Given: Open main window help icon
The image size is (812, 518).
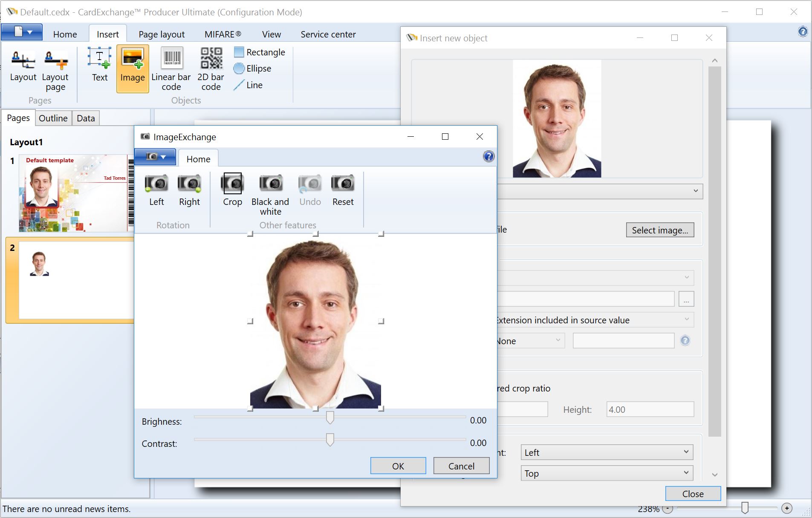Looking at the screenshot, I should coord(803,32).
